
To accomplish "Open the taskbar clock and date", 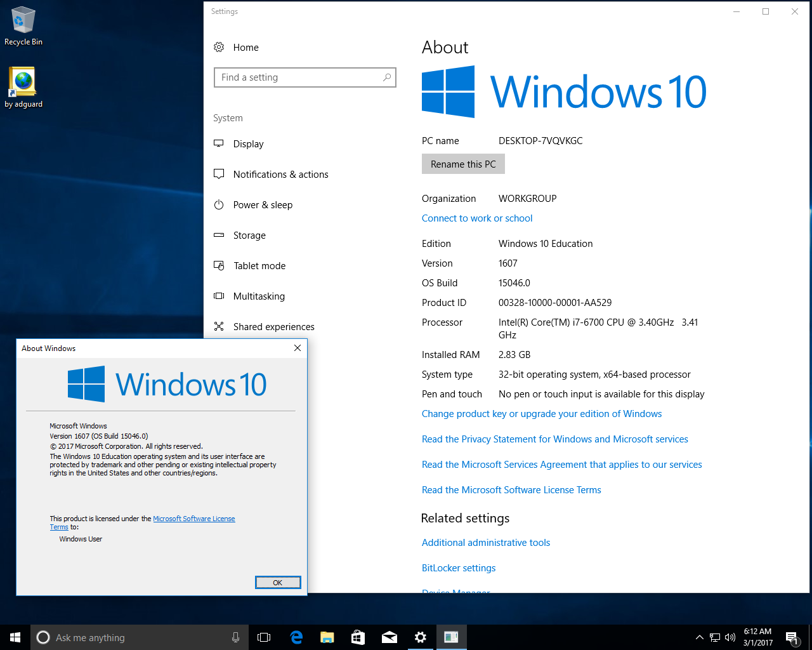I will pos(758,637).
